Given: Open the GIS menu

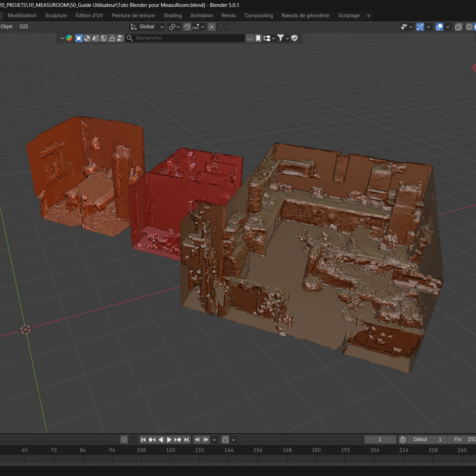Looking at the screenshot, I should [x=24, y=27].
